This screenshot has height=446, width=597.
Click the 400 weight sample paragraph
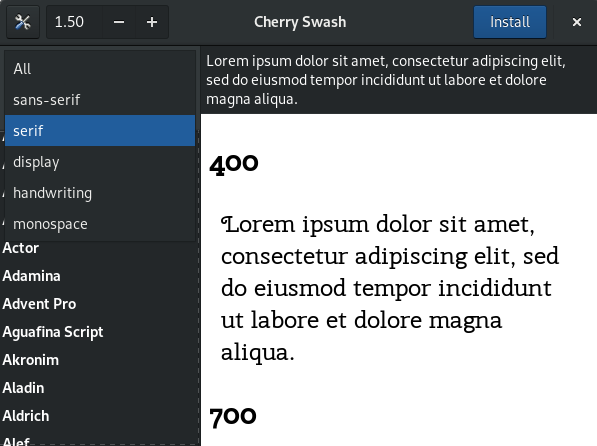click(390, 288)
